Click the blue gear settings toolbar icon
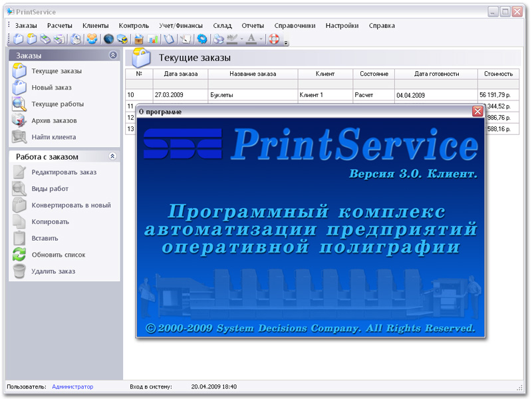Image resolution: width=532 pixels, height=399 pixels. (x=201, y=39)
